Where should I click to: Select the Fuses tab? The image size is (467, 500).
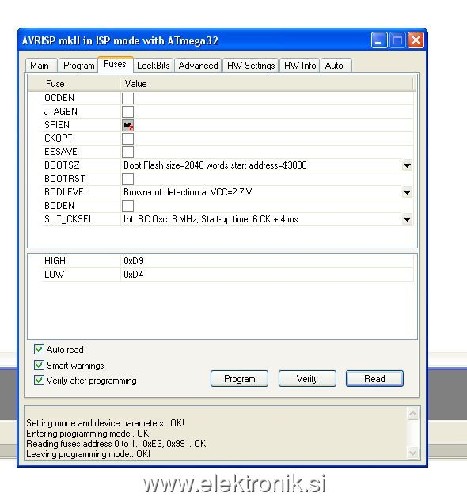point(115,64)
